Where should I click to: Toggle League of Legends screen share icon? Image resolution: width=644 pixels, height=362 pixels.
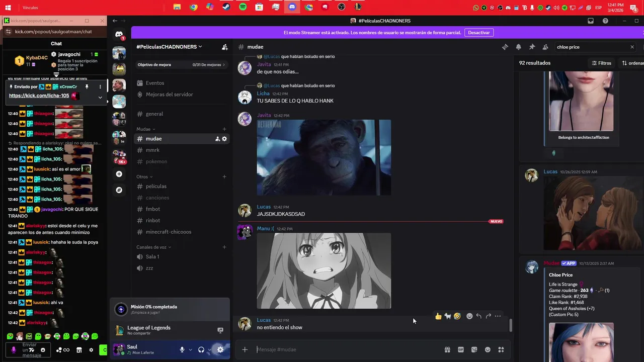(x=220, y=330)
